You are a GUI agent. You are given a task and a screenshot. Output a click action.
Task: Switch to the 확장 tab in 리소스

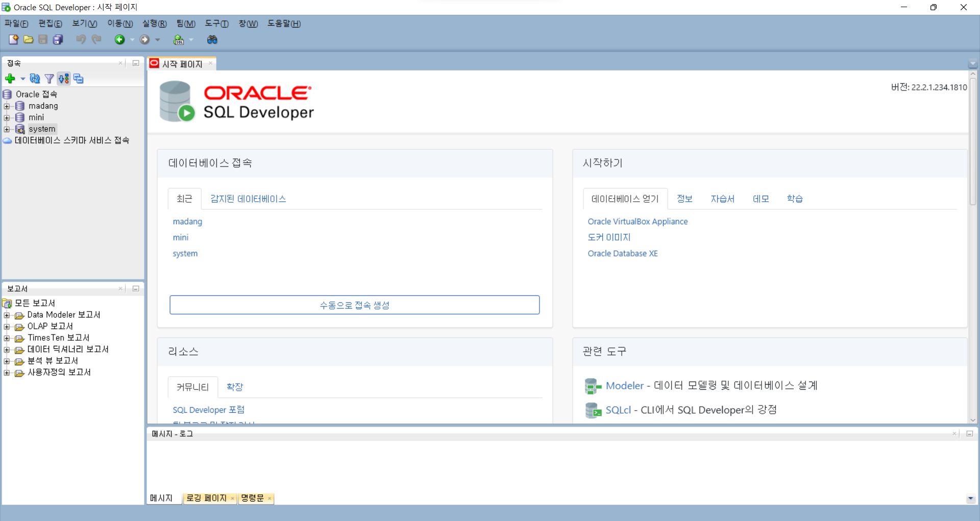click(x=235, y=387)
